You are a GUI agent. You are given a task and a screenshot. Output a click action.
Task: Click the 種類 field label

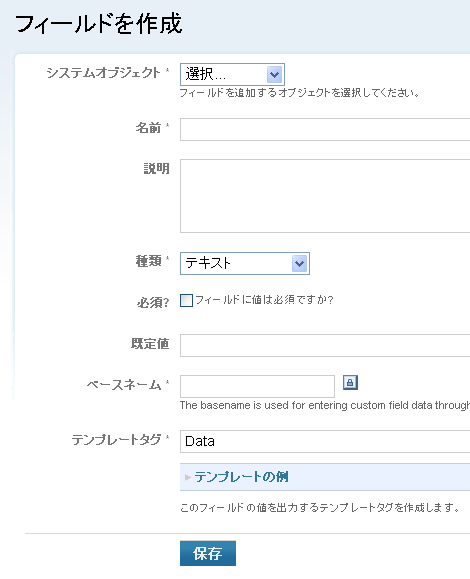pos(148,261)
